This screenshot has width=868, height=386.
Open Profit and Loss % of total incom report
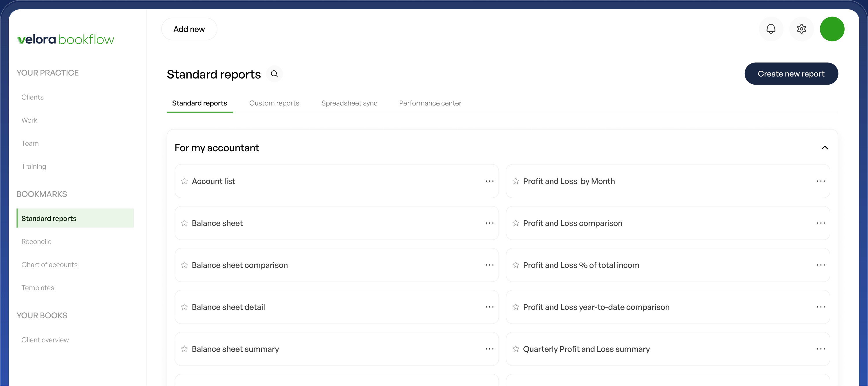click(x=668, y=265)
